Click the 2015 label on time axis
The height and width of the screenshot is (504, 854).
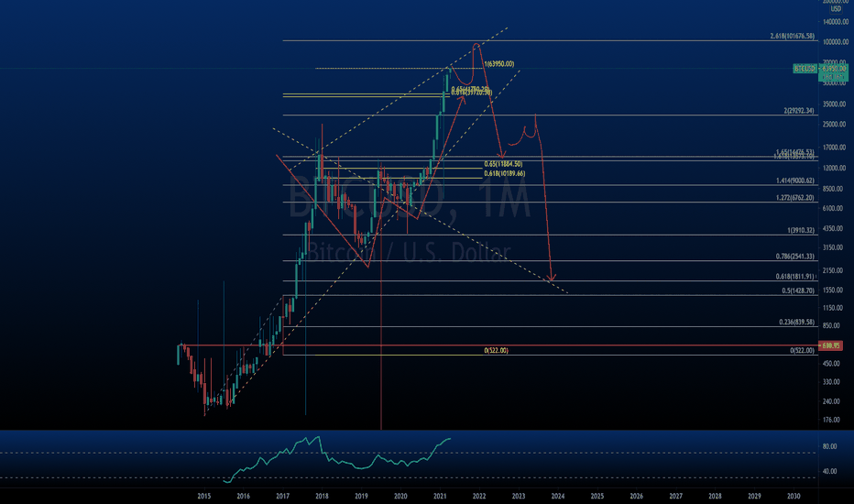click(x=204, y=496)
